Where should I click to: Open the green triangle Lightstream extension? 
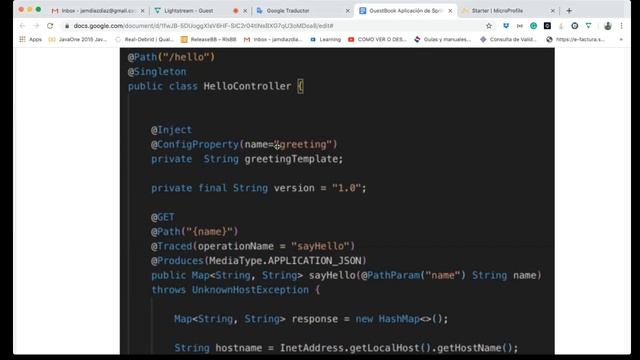(x=589, y=26)
